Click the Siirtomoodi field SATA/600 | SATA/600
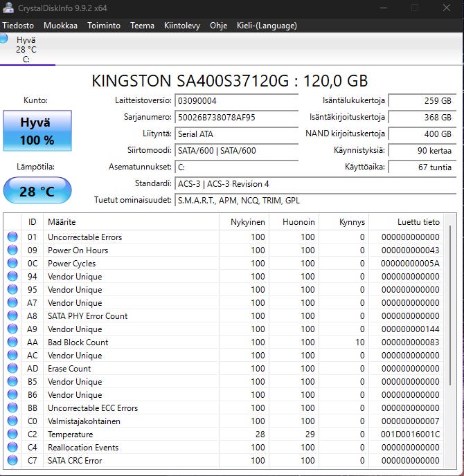Image resolution: width=464 pixels, height=476 pixels. (x=237, y=151)
